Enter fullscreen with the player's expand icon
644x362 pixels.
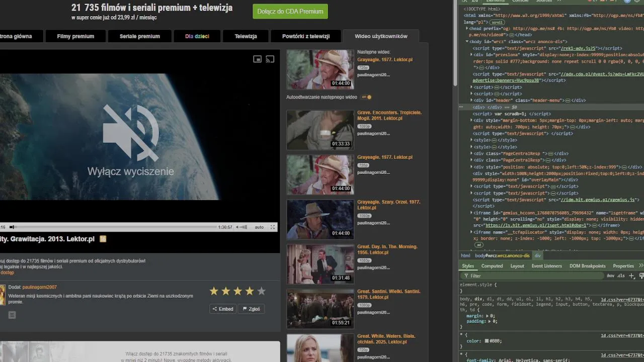pyautogui.click(x=273, y=227)
